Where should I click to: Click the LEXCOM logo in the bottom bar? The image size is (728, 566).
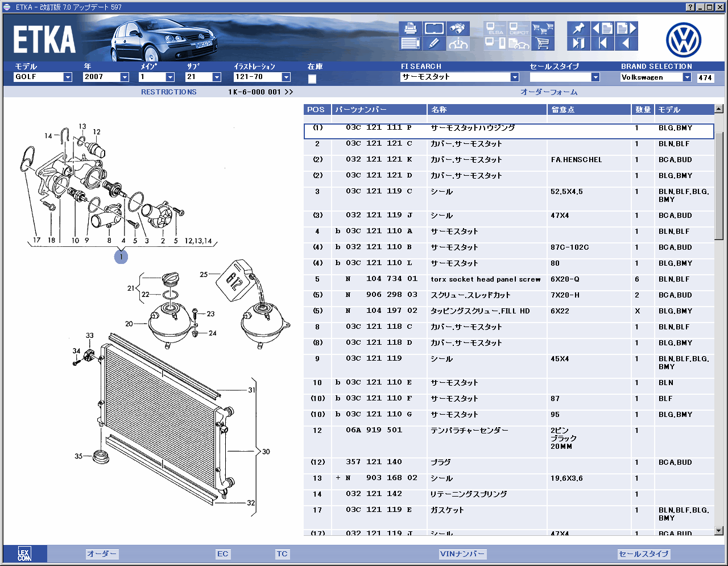coord(24,554)
